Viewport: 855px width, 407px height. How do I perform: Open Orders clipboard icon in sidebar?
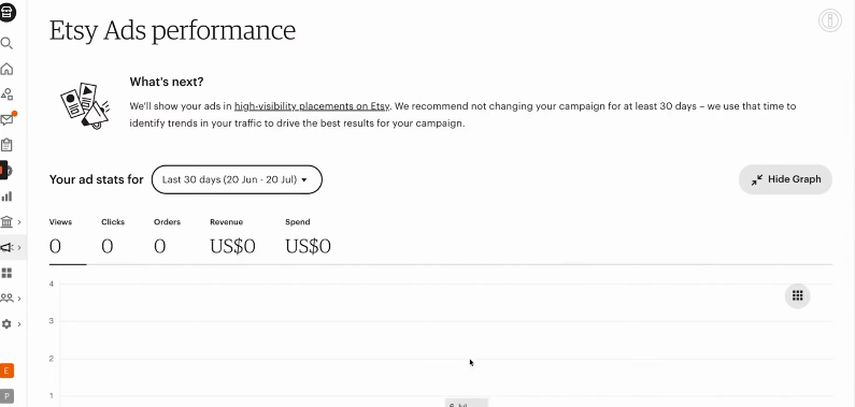[7, 145]
